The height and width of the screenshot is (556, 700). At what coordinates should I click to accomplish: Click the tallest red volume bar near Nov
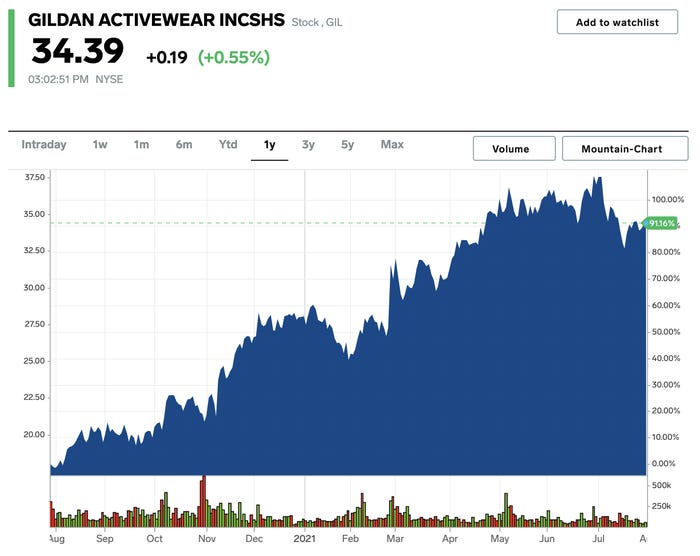click(x=203, y=502)
